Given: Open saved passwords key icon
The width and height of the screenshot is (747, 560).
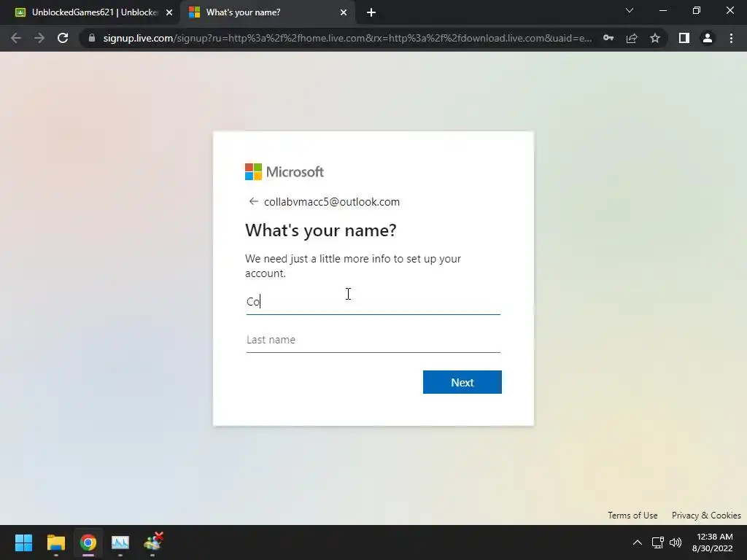Looking at the screenshot, I should pyautogui.click(x=608, y=38).
